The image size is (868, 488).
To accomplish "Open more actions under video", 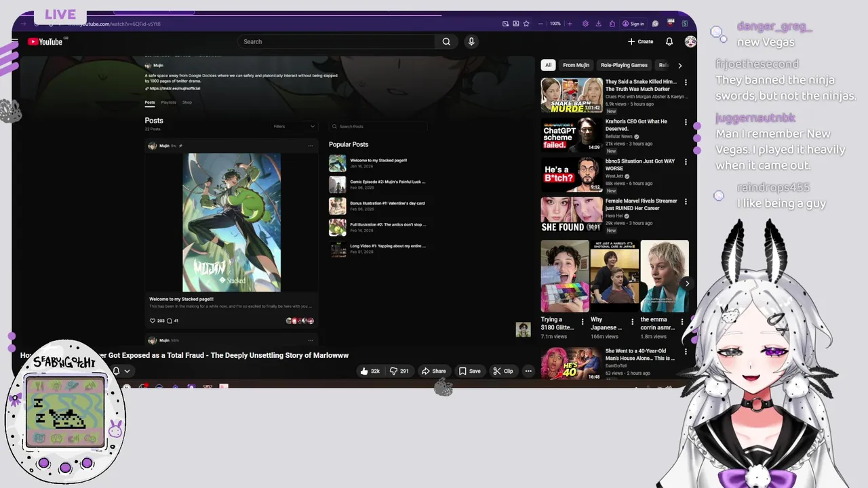I will (x=528, y=371).
